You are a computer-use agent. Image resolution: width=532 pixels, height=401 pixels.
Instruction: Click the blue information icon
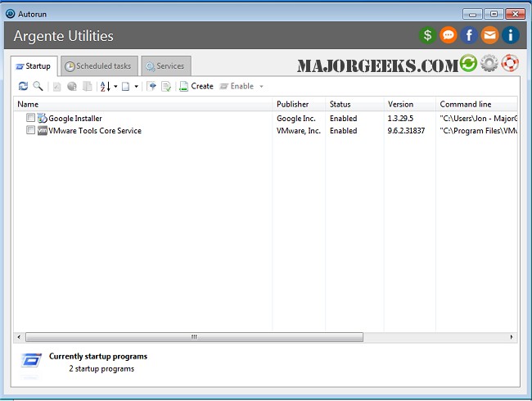[510, 35]
